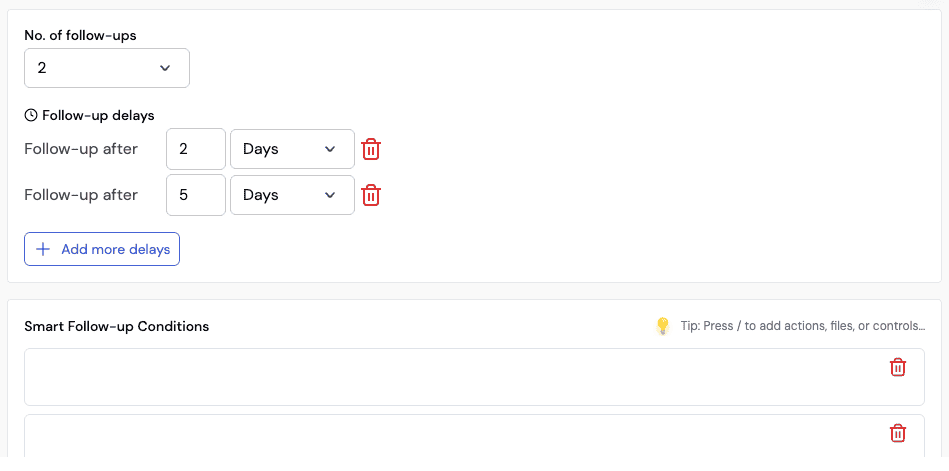Screen dimensions: 949x471
Task: Open the No. of follow-ups dropdown
Action: pos(107,68)
